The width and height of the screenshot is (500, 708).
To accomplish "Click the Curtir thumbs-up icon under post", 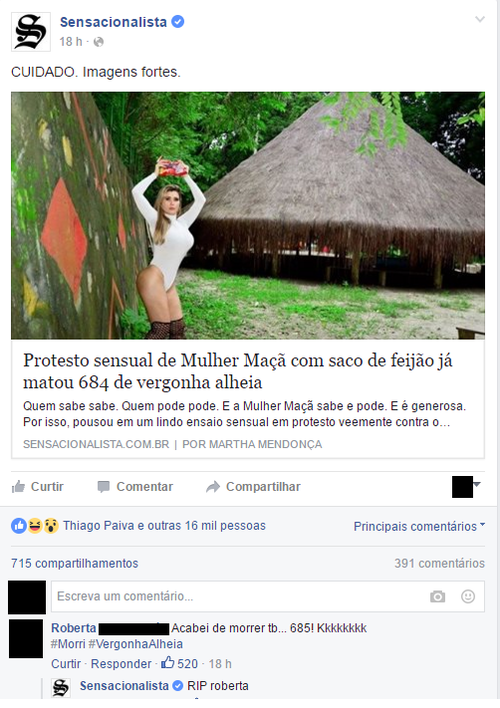I will [x=19, y=486].
